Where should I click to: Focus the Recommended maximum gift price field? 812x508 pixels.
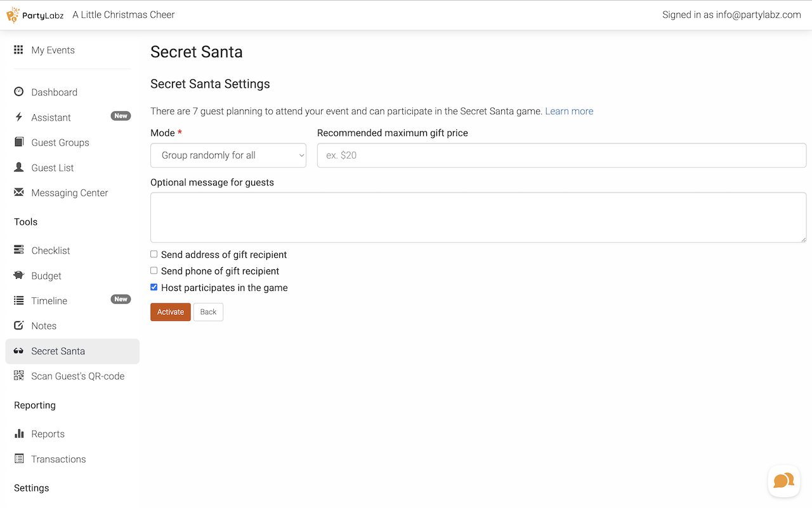[561, 155]
